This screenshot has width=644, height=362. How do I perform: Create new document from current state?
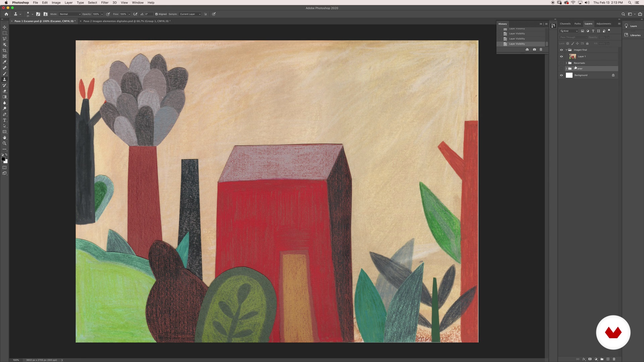[x=527, y=50]
